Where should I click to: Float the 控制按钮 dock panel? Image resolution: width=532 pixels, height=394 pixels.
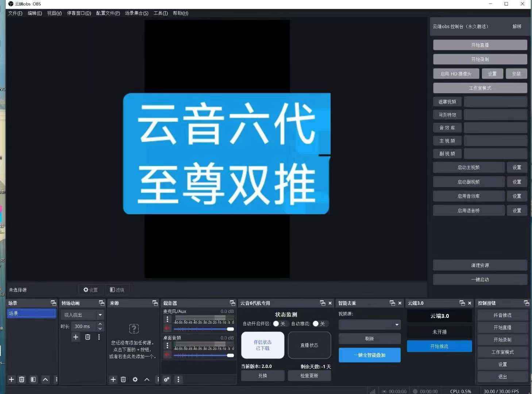527,303
